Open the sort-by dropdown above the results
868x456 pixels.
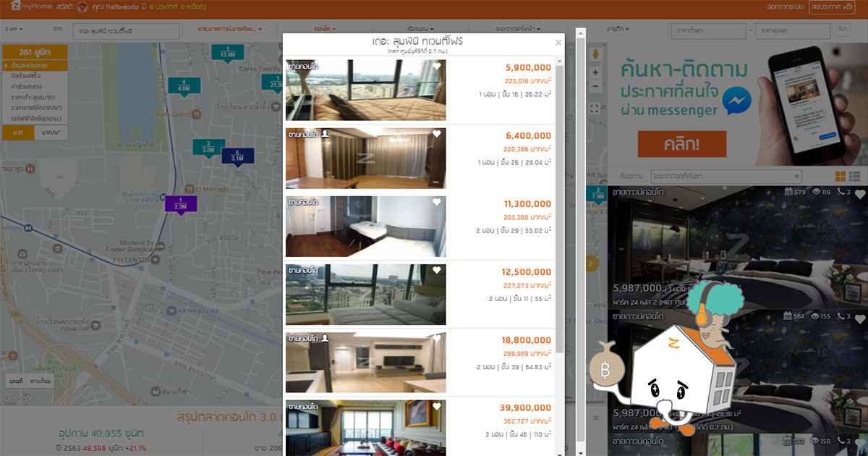click(726, 177)
